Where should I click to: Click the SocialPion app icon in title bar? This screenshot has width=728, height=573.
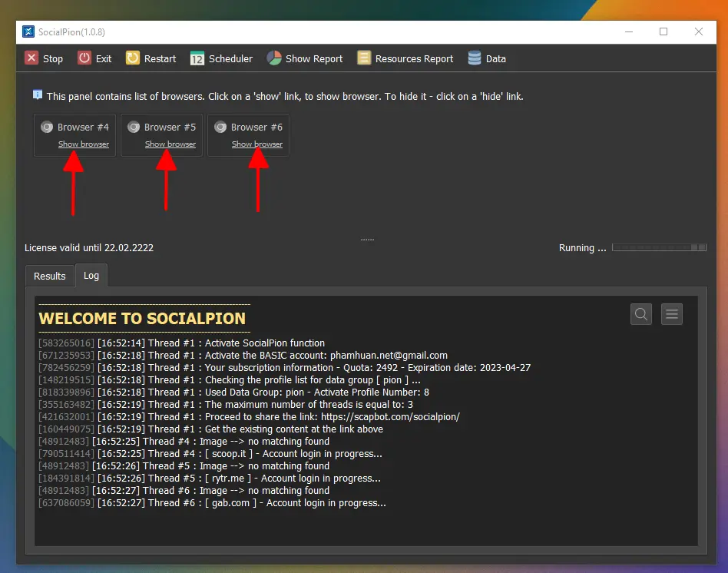pyautogui.click(x=28, y=31)
